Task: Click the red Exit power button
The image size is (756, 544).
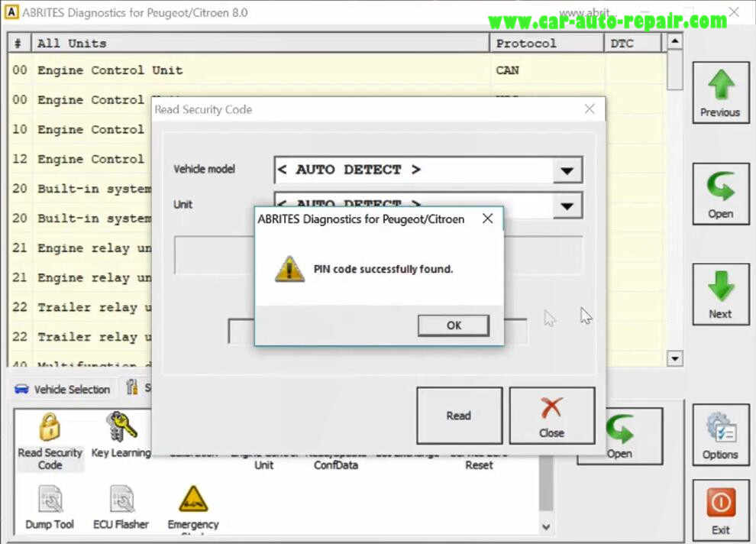Action: pyautogui.click(x=721, y=510)
